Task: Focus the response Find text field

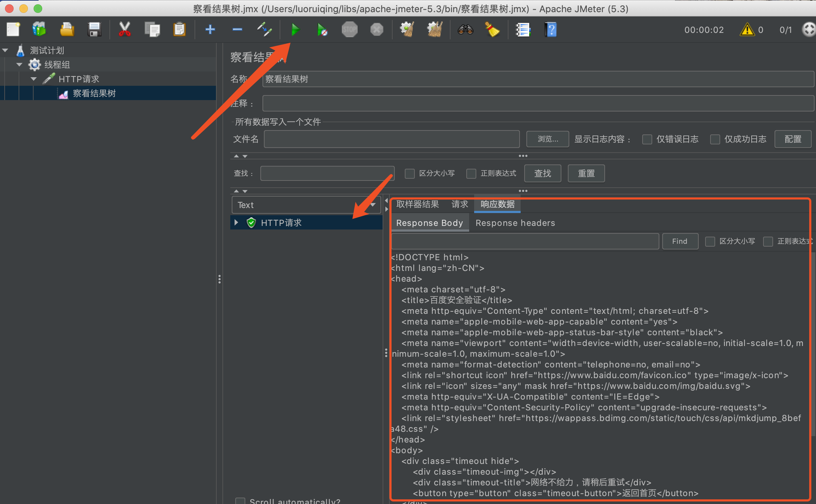Action: coord(525,241)
